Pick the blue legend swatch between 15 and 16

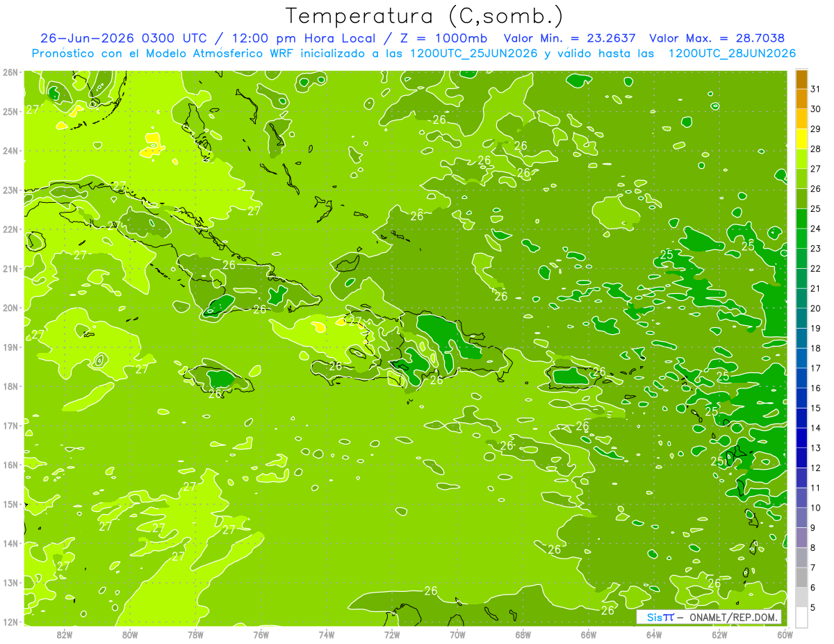(801, 398)
